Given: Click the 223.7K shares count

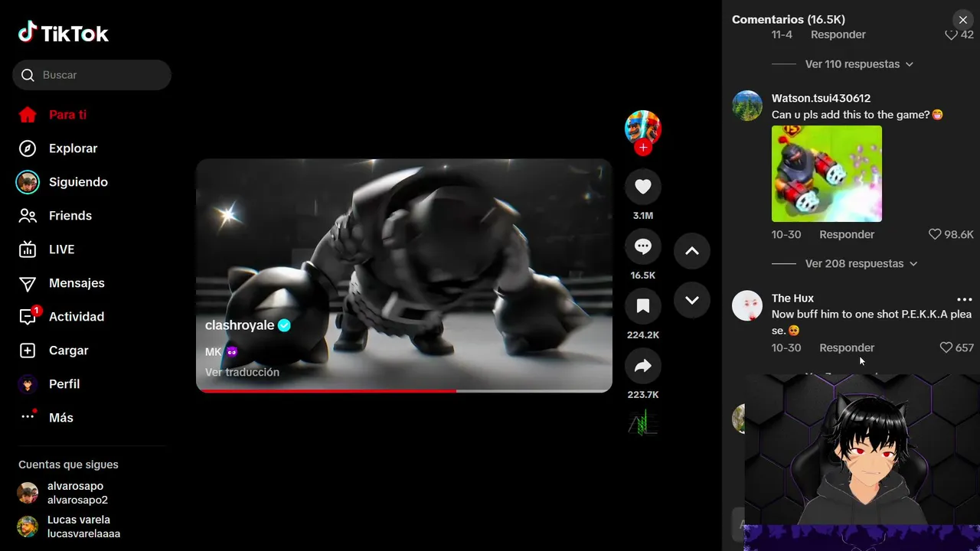Looking at the screenshot, I should click(x=643, y=395).
